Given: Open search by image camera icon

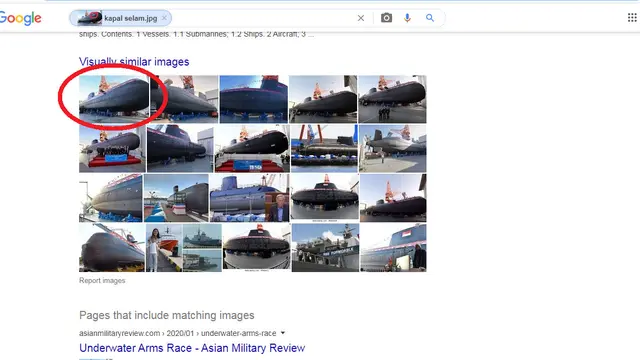Looking at the screenshot, I should pyautogui.click(x=386, y=18).
